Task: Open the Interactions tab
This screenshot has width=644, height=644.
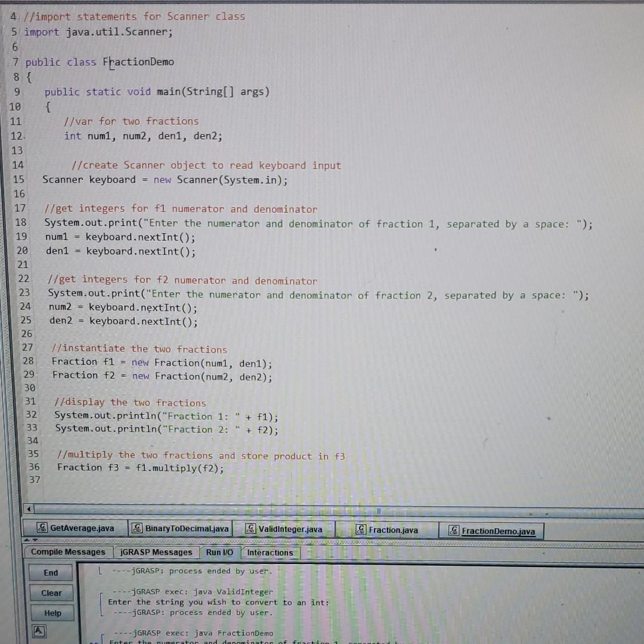Action: coord(270,553)
